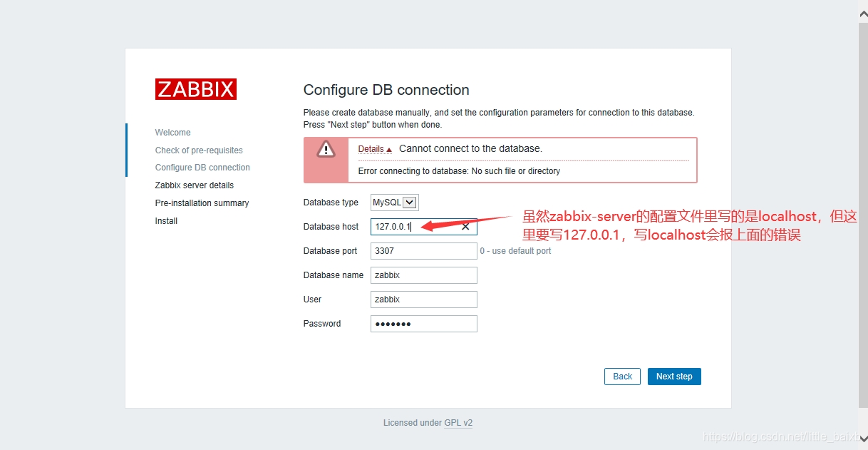Click the 'Licensed under' footer text
This screenshot has height=450, width=868.
(413, 423)
